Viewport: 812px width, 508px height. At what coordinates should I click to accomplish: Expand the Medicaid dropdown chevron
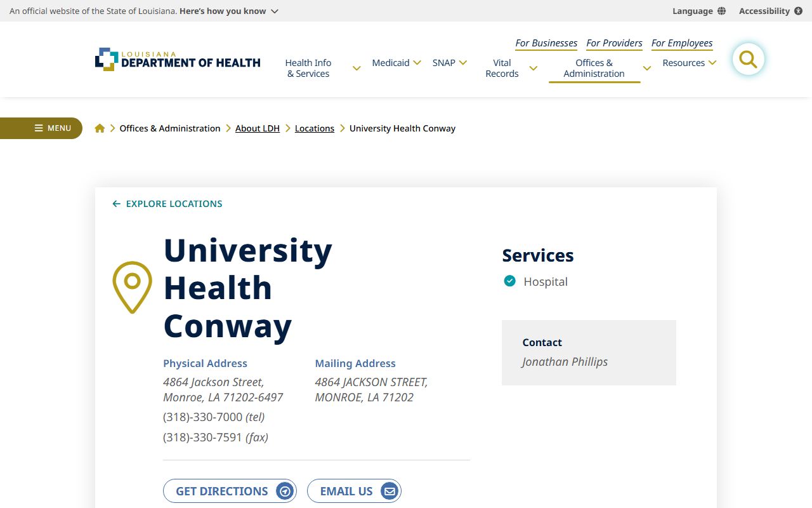coord(417,63)
